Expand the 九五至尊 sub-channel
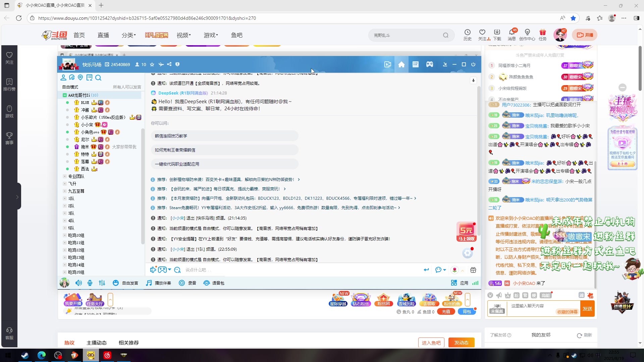The image size is (644, 362). 65,191
